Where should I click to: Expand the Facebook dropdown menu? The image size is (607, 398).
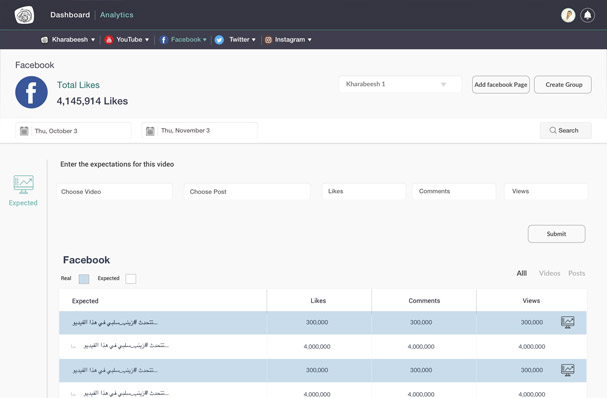coord(204,39)
